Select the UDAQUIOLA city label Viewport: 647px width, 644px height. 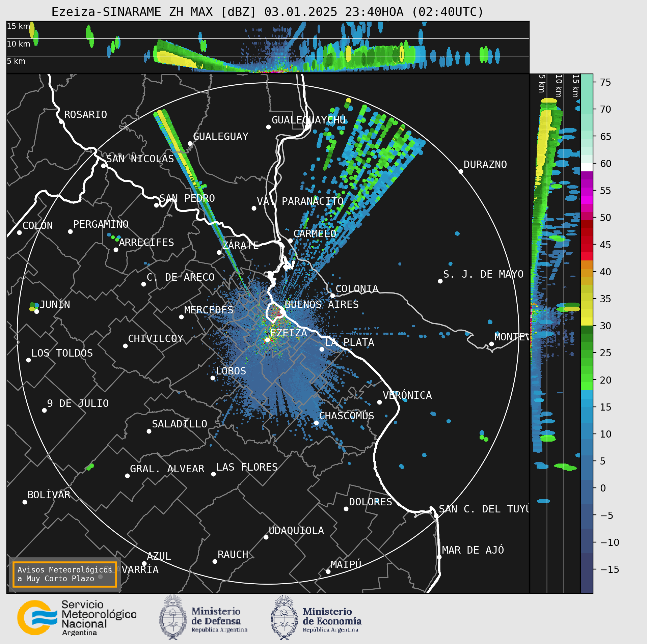point(296,531)
